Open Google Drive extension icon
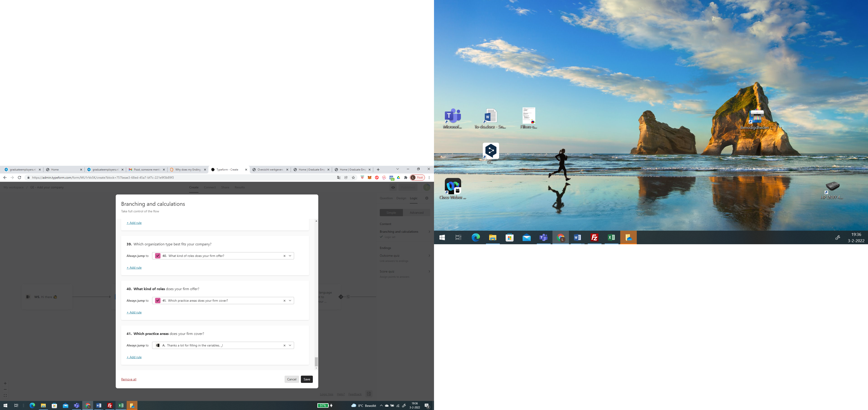This screenshot has height=410, width=868. [398, 178]
